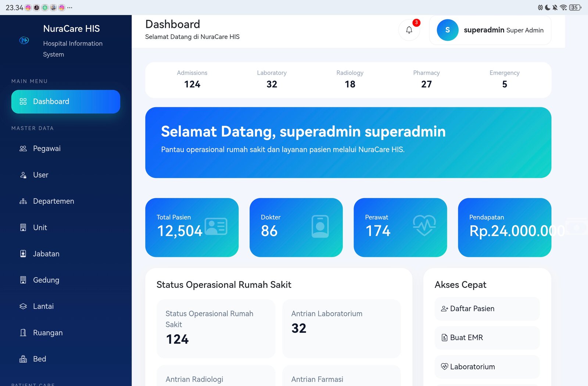
Task: Tap the moon do-not-disturb status icon
Action: (548, 7)
